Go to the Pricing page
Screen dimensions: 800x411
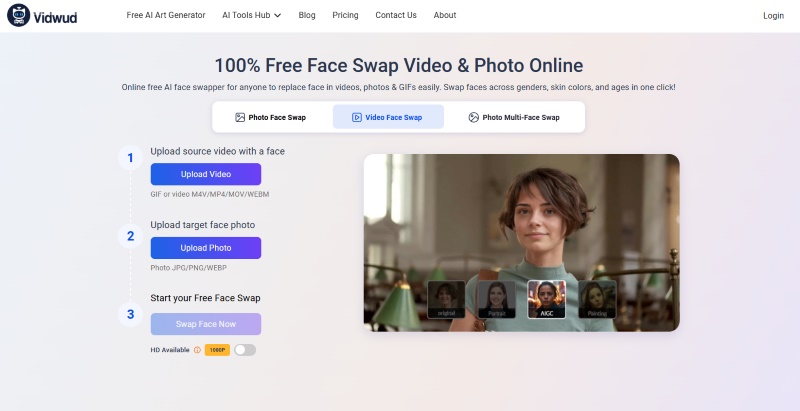(x=345, y=15)
